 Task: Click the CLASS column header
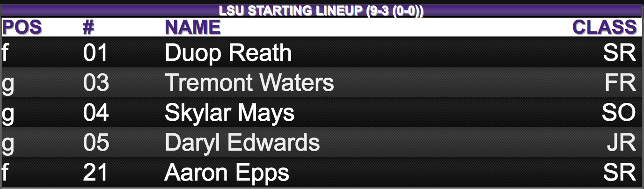[x=605, y=27]
